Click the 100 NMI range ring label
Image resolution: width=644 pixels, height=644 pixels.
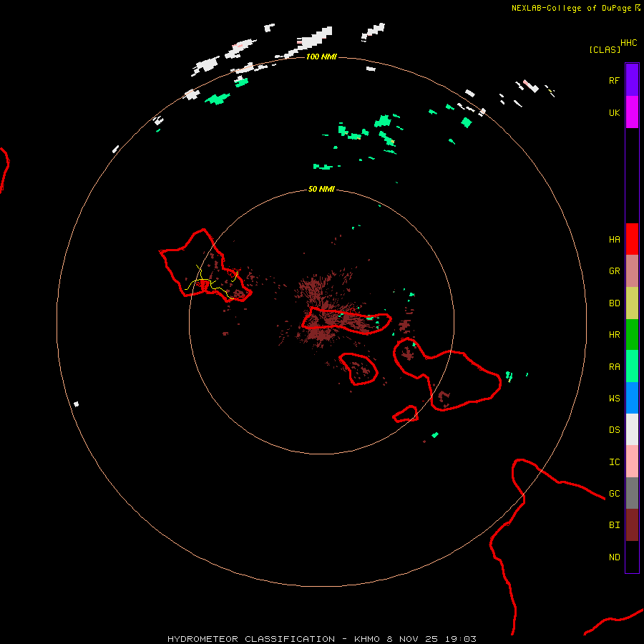[x=321, y=57]
